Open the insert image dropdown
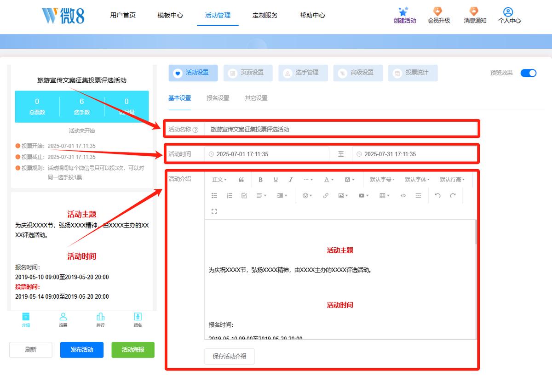Screen dimensions: 552x392 pyautogui.click(x=343, y=195)
